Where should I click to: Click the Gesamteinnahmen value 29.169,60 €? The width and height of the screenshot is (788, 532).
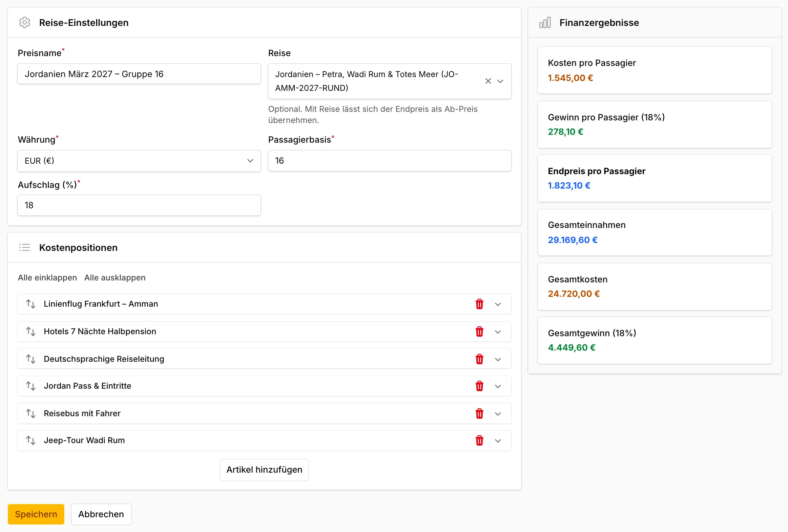click(x=573, y=240)
